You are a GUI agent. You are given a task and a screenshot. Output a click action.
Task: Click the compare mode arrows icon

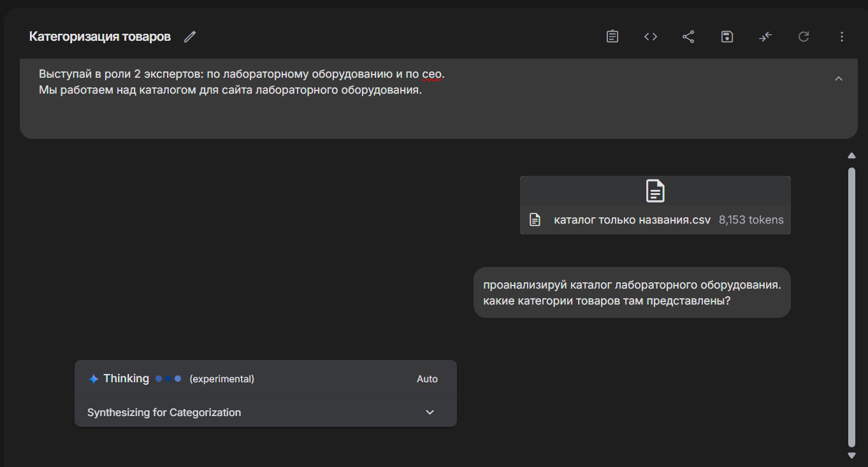point(765,37)
